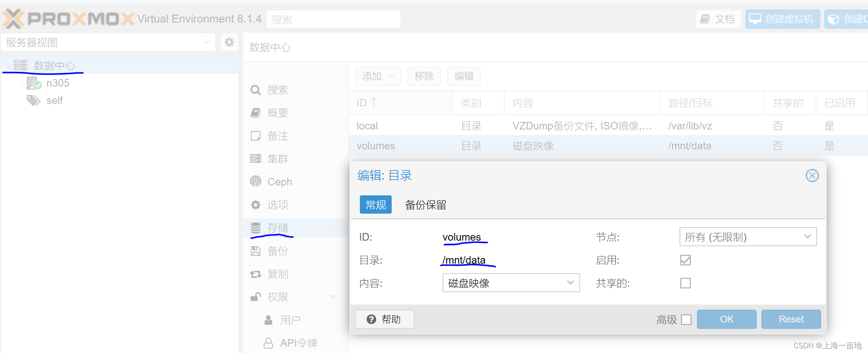
Task: Open the 内容 content dropdown
Action: (511, 283)
